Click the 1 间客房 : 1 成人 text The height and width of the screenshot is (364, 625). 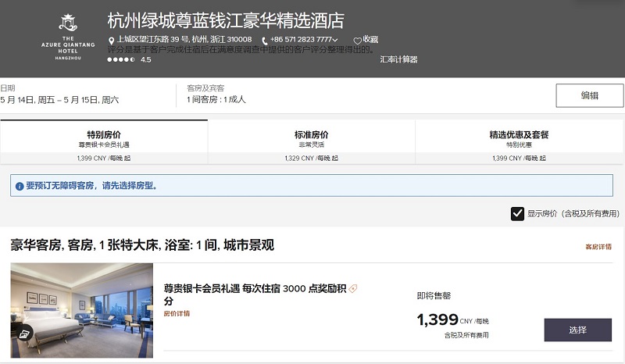click(216, 99)
